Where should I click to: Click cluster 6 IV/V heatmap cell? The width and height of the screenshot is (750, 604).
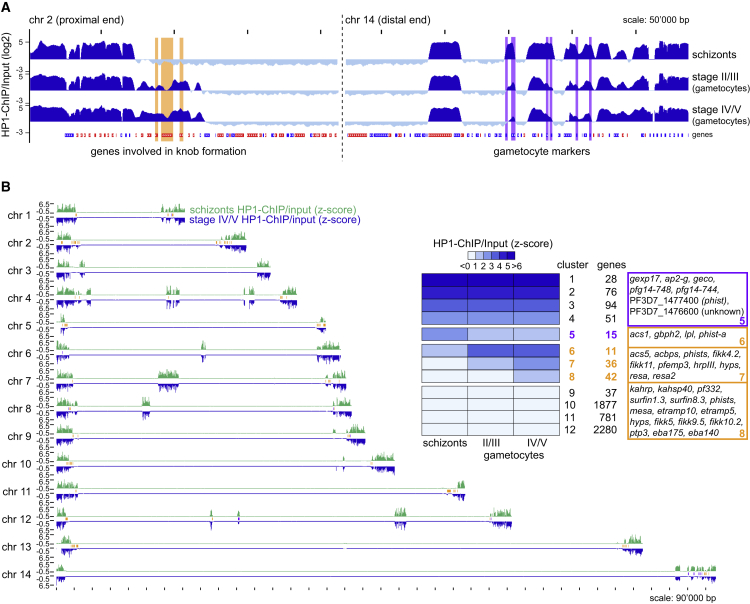(x=536, y=351)
